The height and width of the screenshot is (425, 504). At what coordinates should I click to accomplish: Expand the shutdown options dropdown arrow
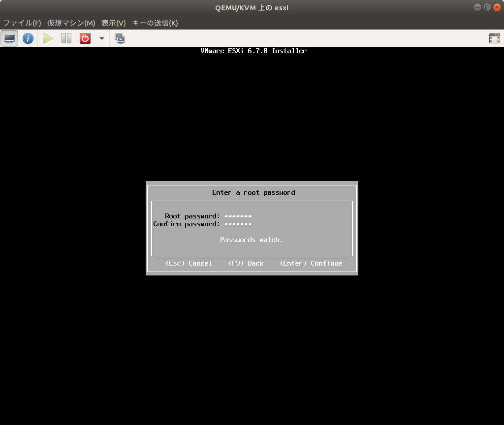click(102, 38)
